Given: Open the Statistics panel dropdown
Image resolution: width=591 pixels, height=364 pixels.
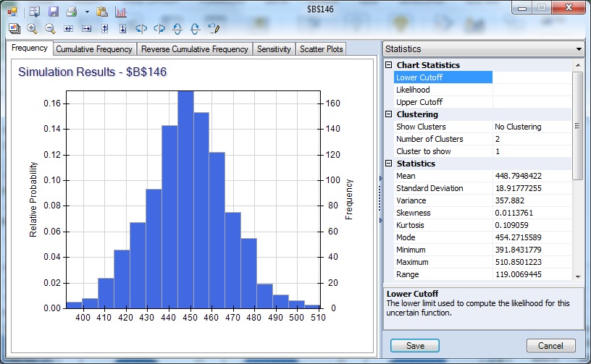Looking at the screenshot, I should 578,49.
